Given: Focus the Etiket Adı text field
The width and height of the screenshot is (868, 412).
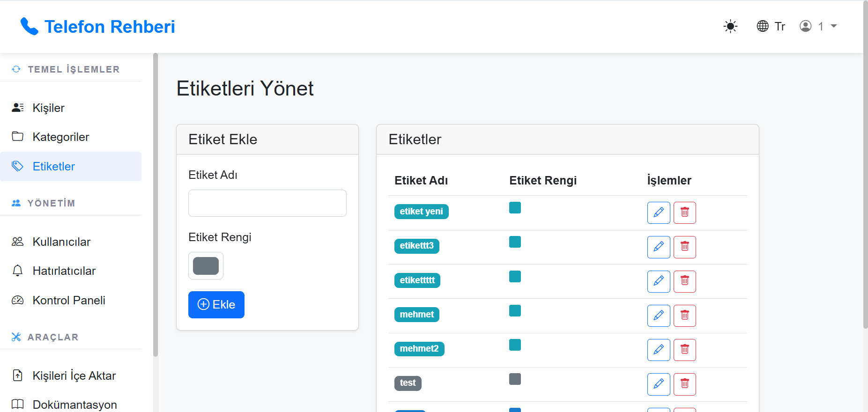Looking at the screenshot, I should [267, 203].
